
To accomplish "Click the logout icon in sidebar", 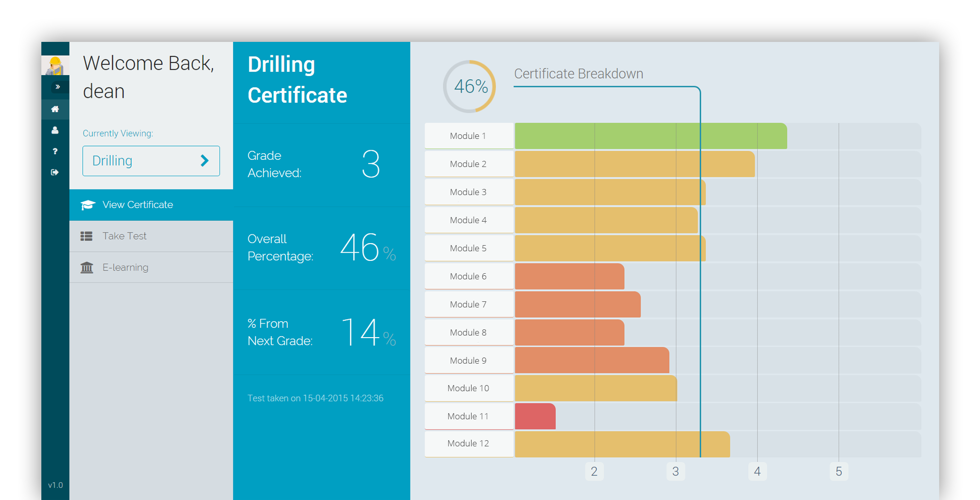I will pos(55,172).
